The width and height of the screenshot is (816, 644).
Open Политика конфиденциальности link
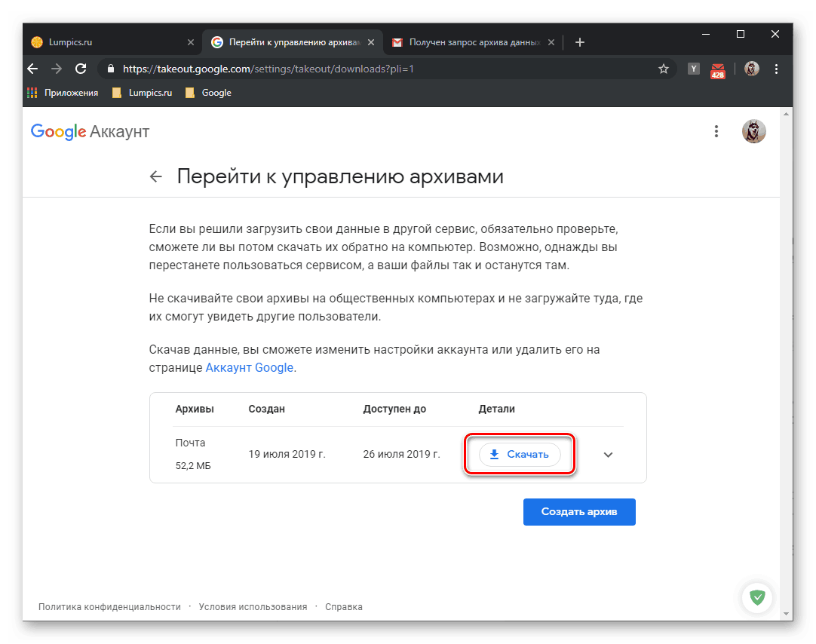109,606
